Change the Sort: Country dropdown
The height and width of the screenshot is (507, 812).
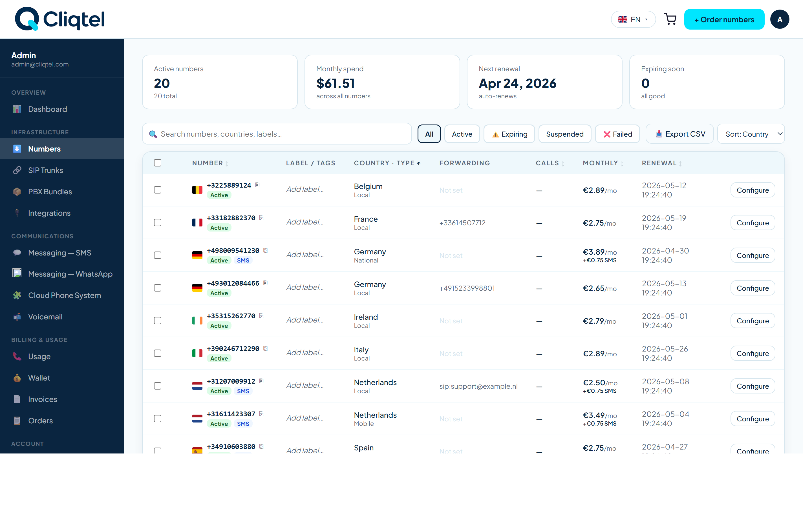pyautogui.click(x=751, y=134)
